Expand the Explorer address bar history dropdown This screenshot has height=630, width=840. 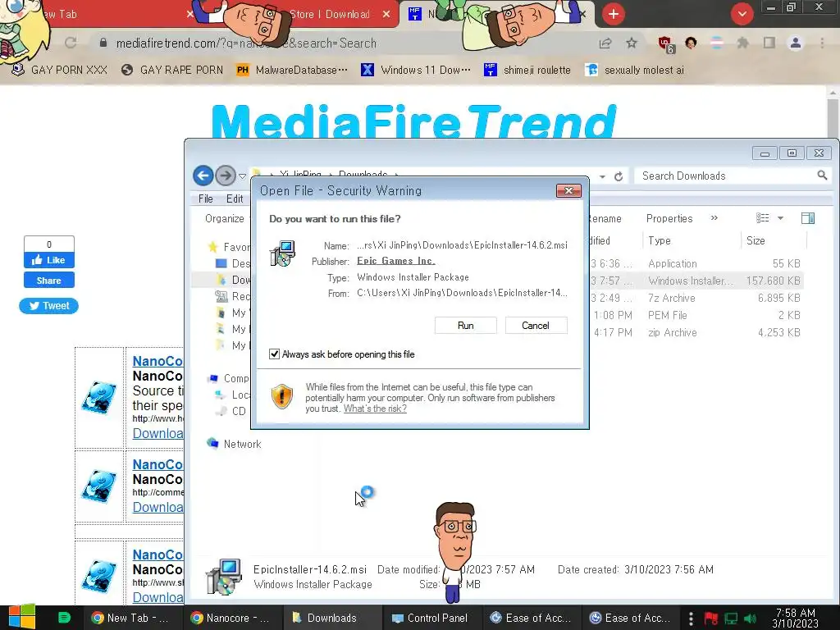click(x=602, y=176)
